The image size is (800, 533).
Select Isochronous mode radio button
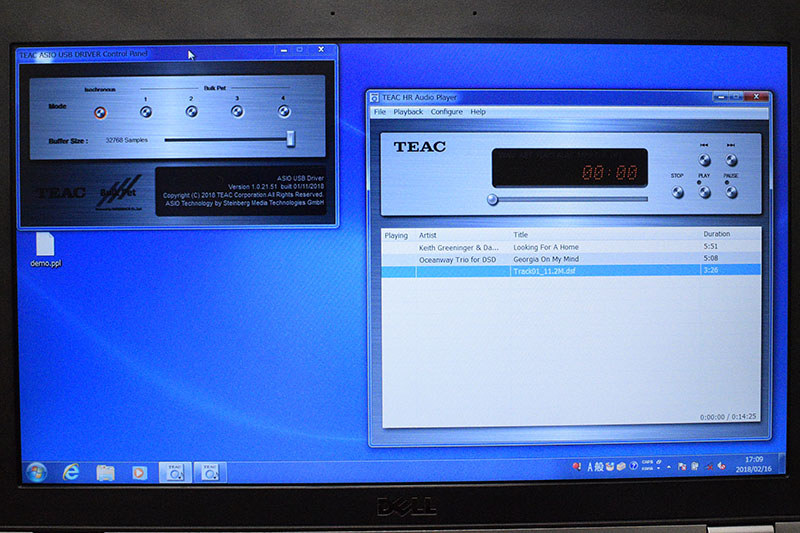click(100, 113)
